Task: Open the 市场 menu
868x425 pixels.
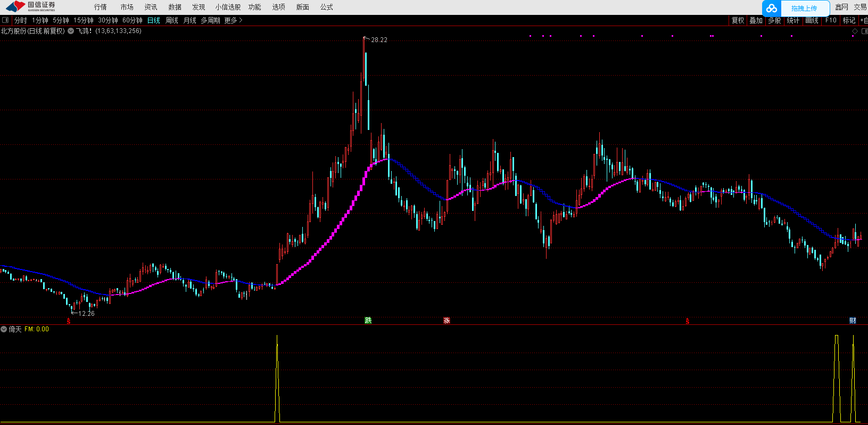Action: [x=127, y=7]
